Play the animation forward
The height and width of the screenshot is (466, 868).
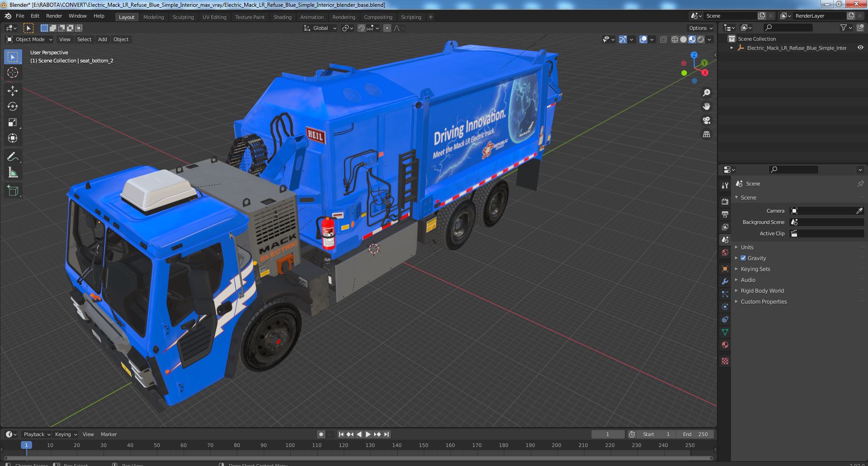(368, 434)
